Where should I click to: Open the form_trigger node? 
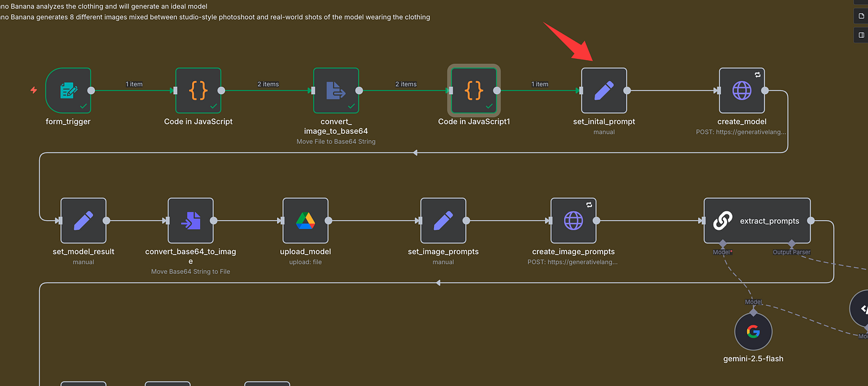[68, 90]
